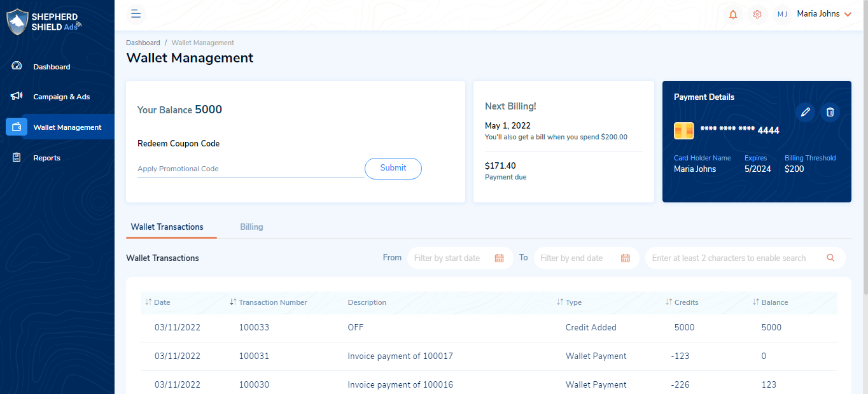868x394 pixels.
Task: Click the OFF description cell
Action: point(356,327)
